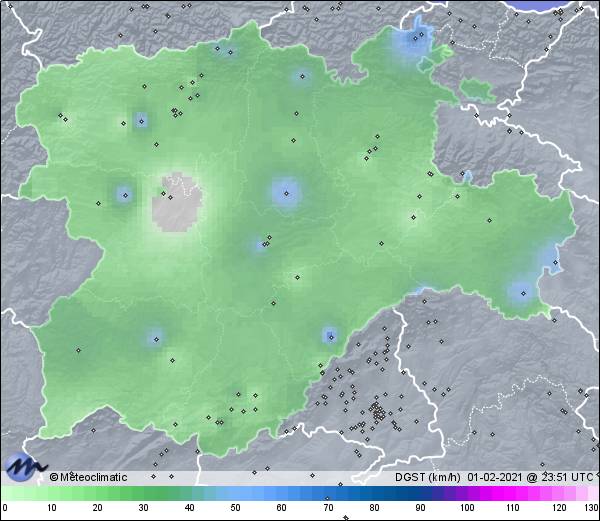This screenshot has width=600, height=521.
Task: Click the legend value 80
Action: [x=374, y=508]
